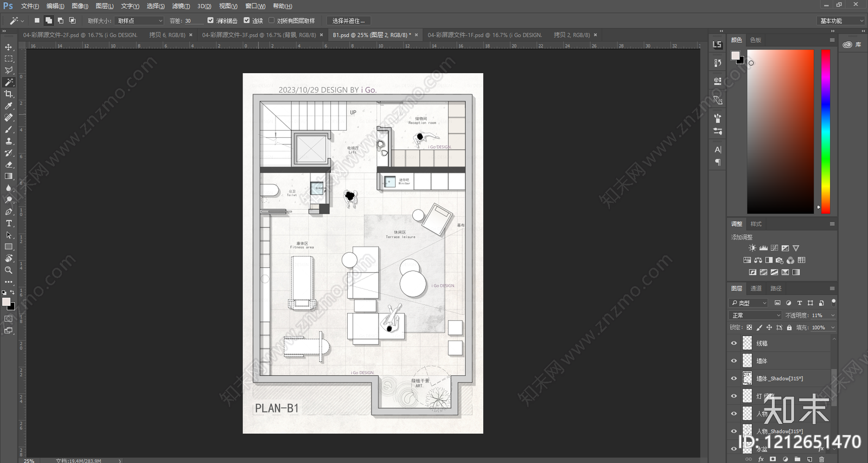
Task: Hide the 线稿 layer
Action: (x=734, y=343)
